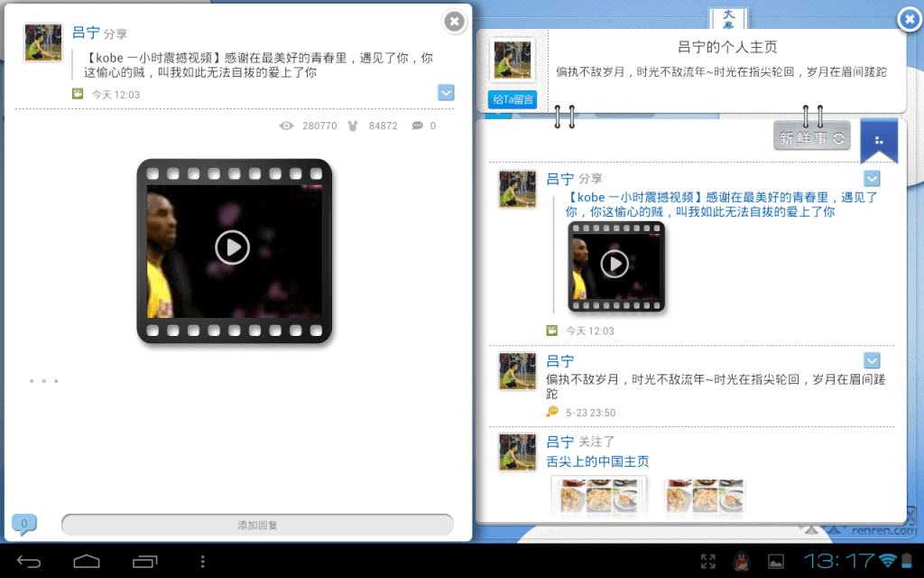Click the three loading dots under video
This screenshot has width=924, height=578.
point(43,381)
